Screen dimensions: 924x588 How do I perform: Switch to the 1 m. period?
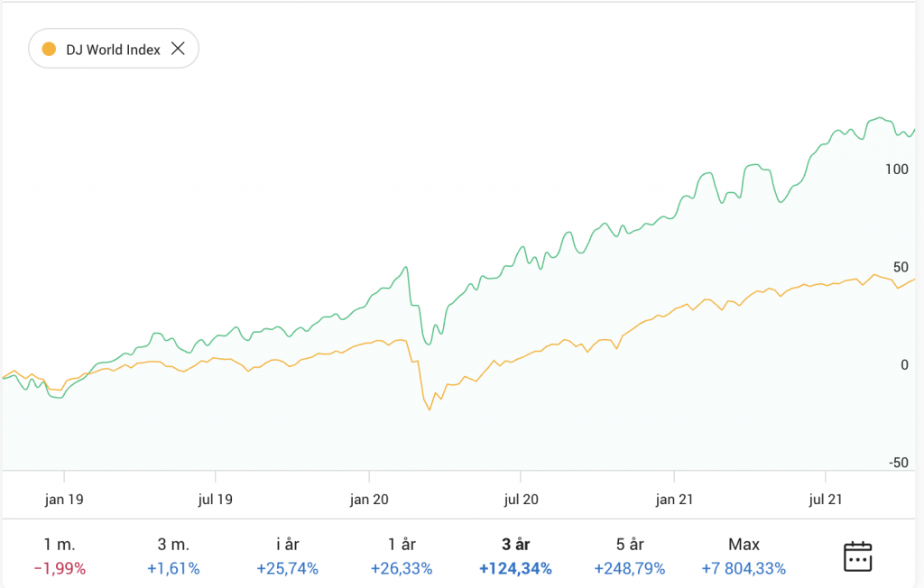click(60, 556)
